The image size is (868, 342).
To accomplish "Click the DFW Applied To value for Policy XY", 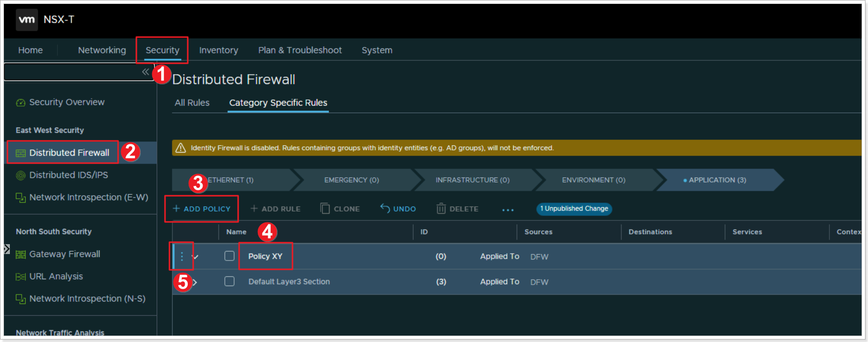I will [539, 257].
